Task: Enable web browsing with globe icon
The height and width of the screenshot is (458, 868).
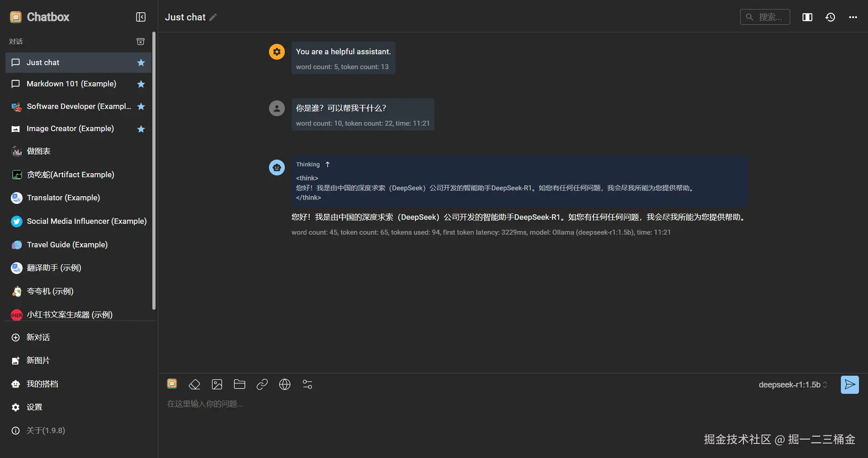Action: coord(285,384)
